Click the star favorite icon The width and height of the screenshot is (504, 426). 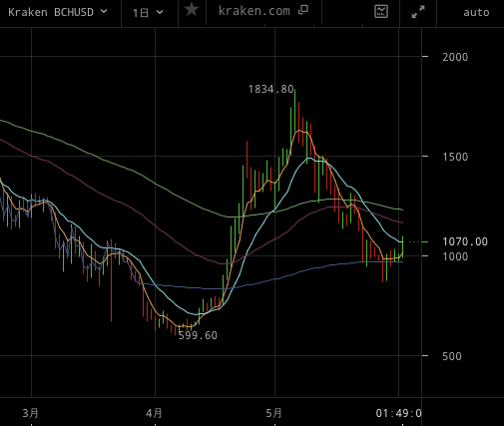[192, 10]
